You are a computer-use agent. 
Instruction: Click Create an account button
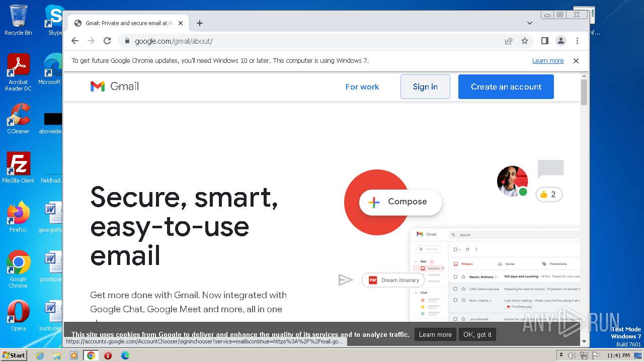tap(506, 87)
